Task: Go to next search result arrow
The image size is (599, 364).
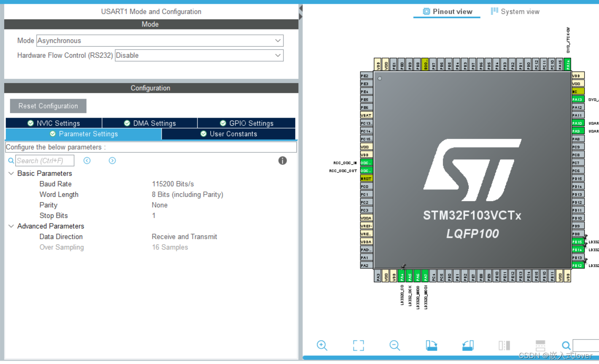Action: tap(112, 160)
